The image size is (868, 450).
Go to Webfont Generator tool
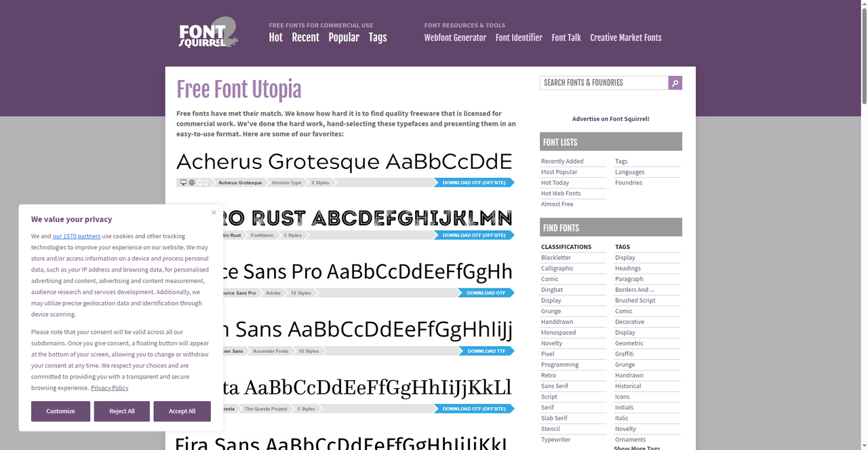point(455,38)
